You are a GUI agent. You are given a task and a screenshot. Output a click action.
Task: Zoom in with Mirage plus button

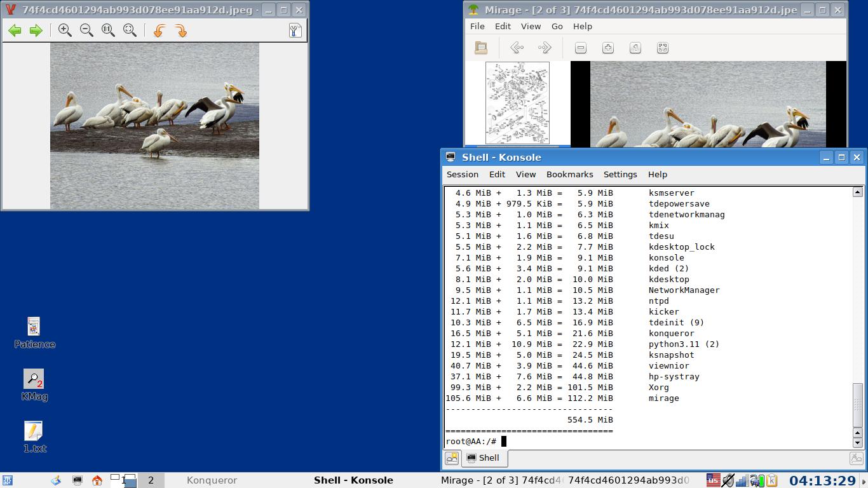pyautogui.click(x=608, y=48)
